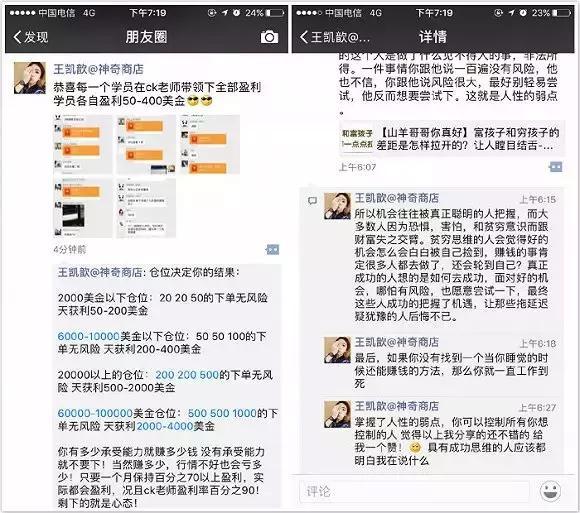Screen dimensions: 580x513
Task: Tap the 6000-10000 blue number link
Action: [x=88, y=336]
